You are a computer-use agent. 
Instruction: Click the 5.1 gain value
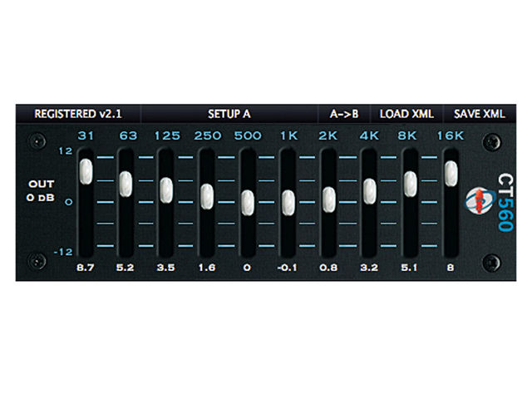[409, 268]
